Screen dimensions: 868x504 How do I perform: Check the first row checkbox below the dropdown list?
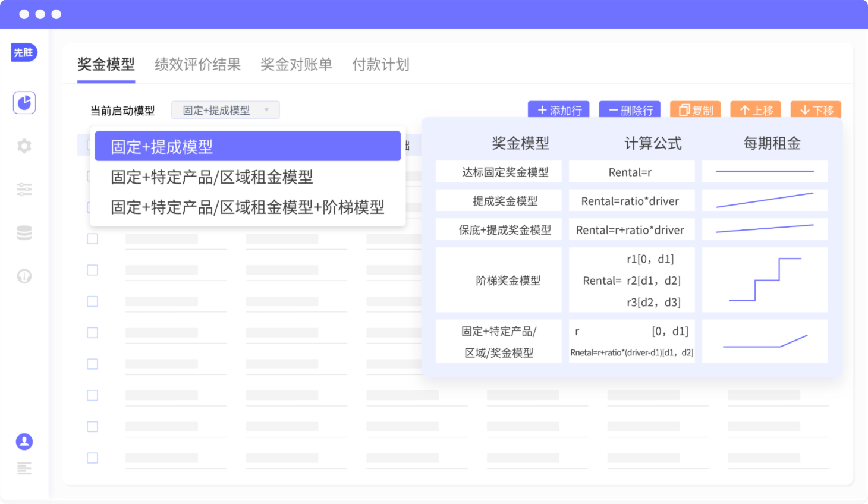[x=92, y=239]
